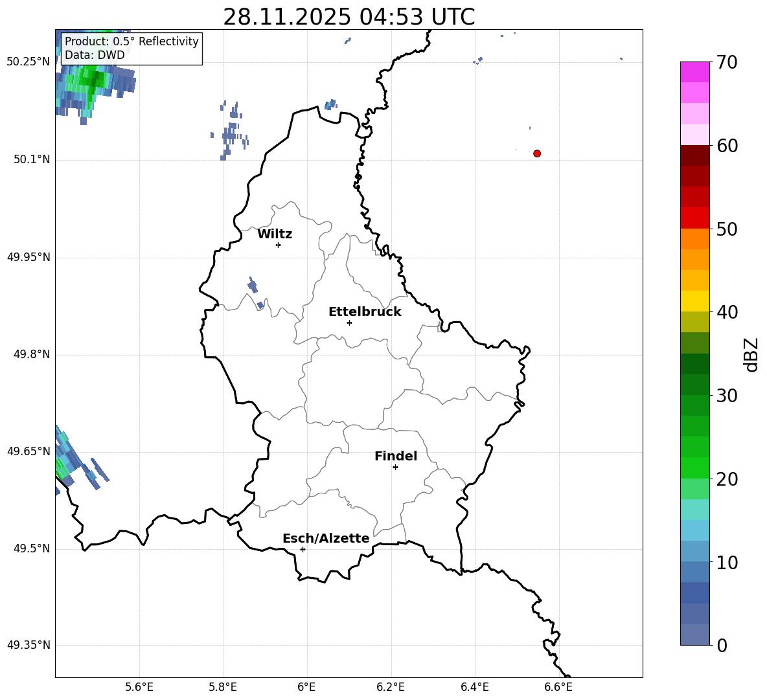This screenshot has height=700, width=767.
Task: Click the 6.2°E longitude label
Action: click(391, 687)
